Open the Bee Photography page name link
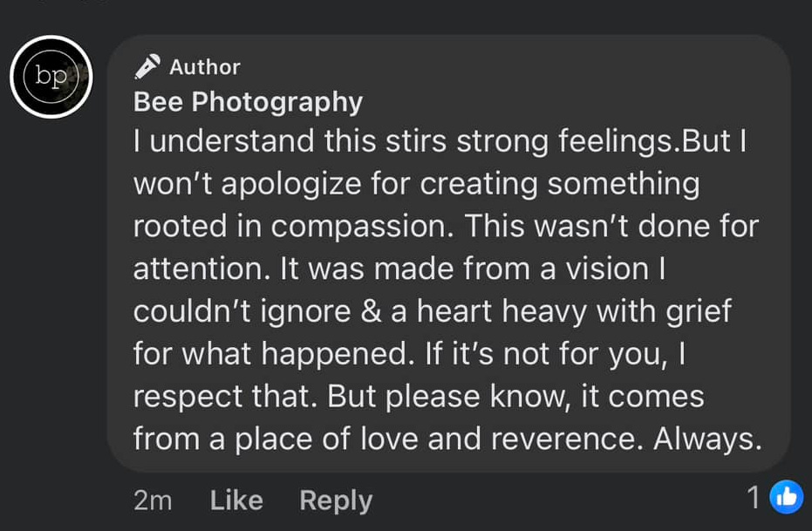Viewport: 812px width, 531px height. (248, 101)
